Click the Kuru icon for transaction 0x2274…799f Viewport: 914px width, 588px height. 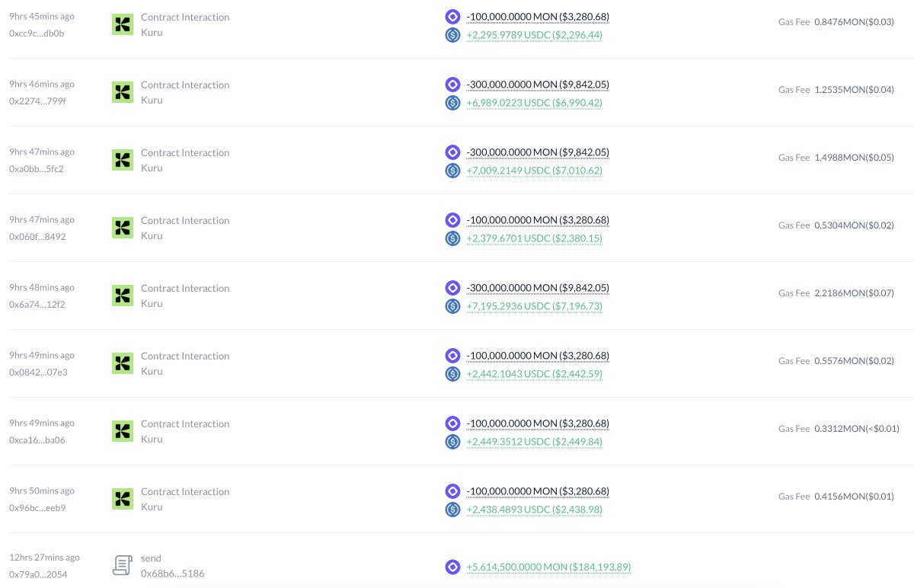click(x=122, y=92)
